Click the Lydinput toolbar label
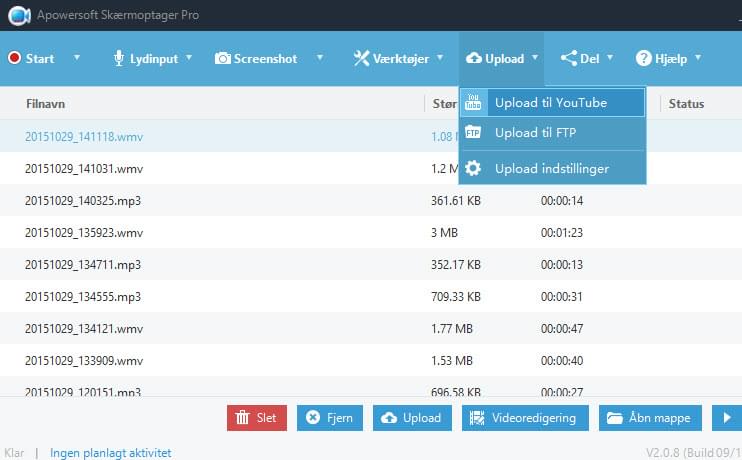The image size is (742, 460). pyautogui.click(x=154, y=59)
